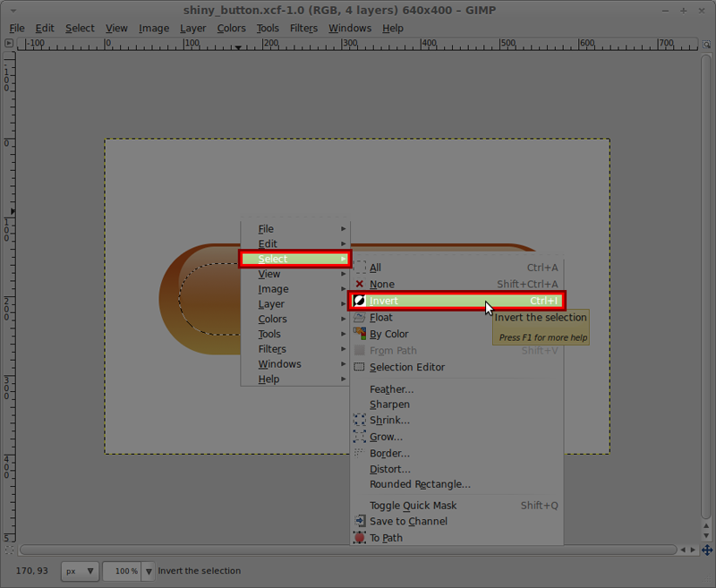Select the By Color icon
The width and height of the screenshot is (716, 588).
click(361, 334)
